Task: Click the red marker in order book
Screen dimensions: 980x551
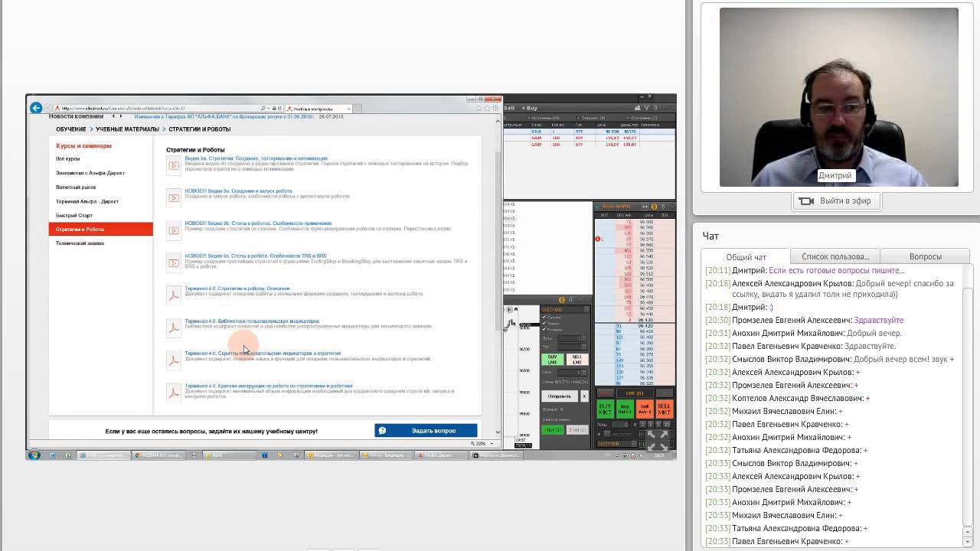Action: [598, 239]
